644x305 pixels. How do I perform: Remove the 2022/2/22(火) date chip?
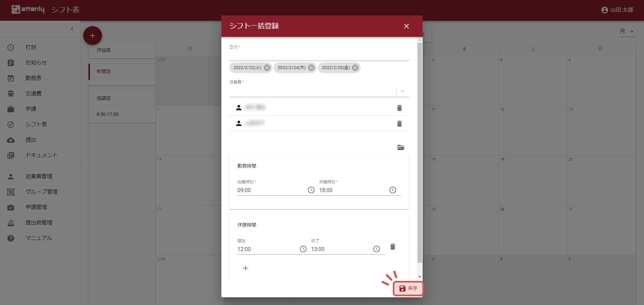tap(267, 68)
